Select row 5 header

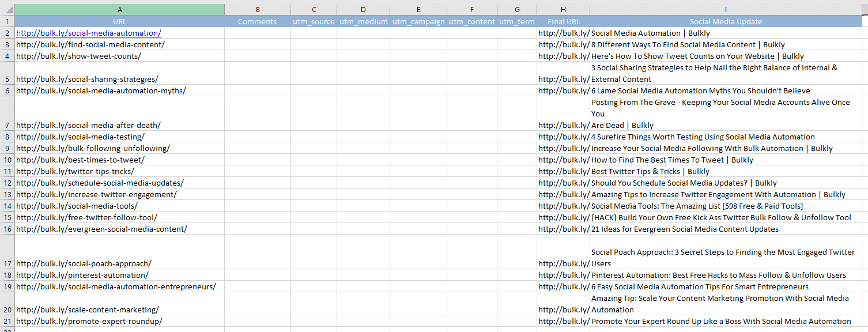pyautogui.click(x=7, y=73)
